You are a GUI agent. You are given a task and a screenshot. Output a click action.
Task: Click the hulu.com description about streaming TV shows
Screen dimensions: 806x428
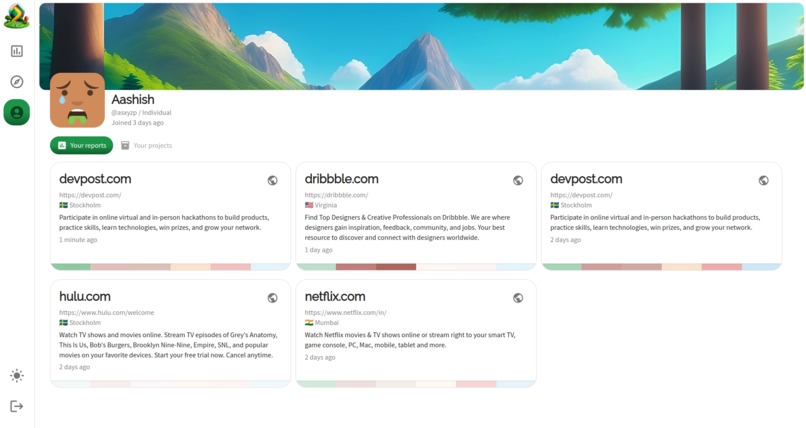click(168, 345)
